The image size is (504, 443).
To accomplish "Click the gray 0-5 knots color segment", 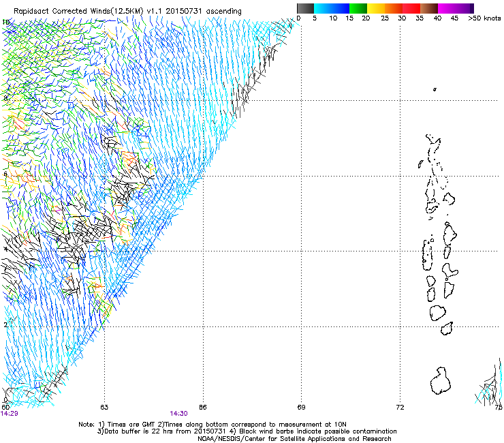I will pos(305,8).
